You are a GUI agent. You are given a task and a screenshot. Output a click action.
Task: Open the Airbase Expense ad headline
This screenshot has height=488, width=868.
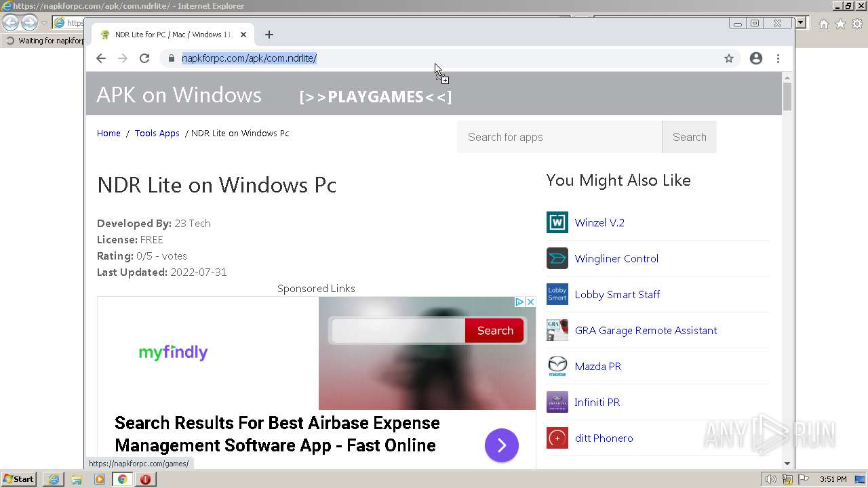point(277,434)
